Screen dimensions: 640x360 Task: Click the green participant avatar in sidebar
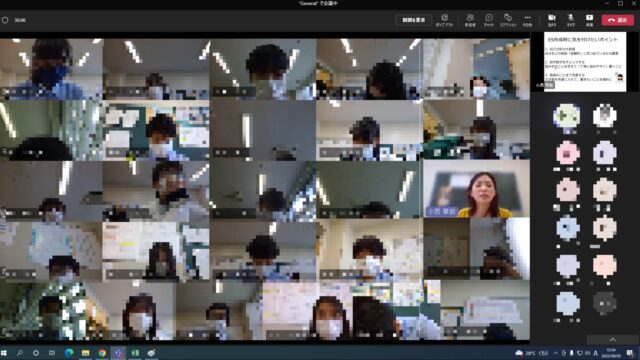point(567,116)
